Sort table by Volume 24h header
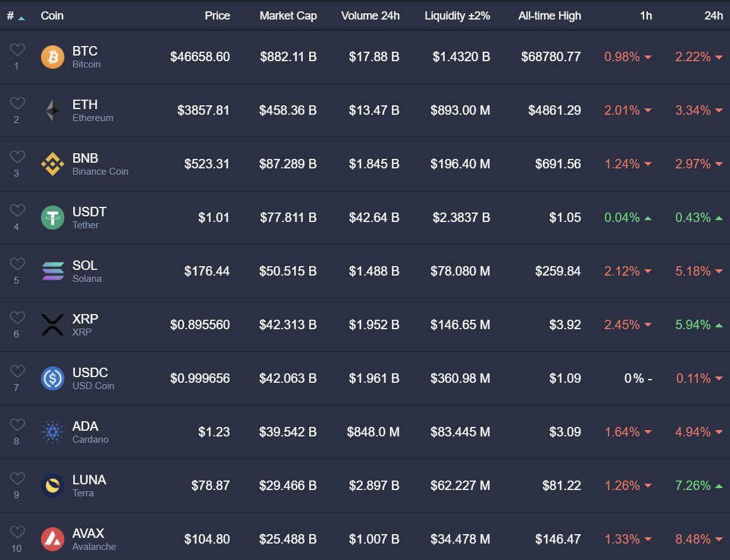The image size is (730, 560). tap(370, 16)
